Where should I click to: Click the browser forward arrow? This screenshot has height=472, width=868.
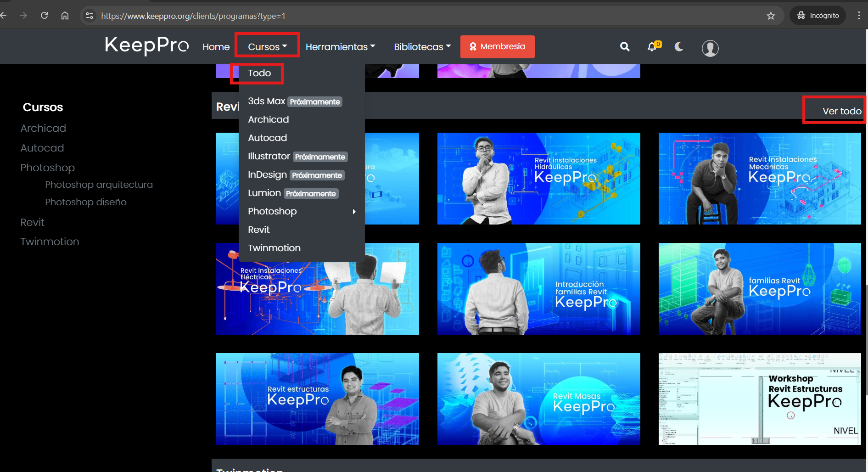tap(23, 16)
